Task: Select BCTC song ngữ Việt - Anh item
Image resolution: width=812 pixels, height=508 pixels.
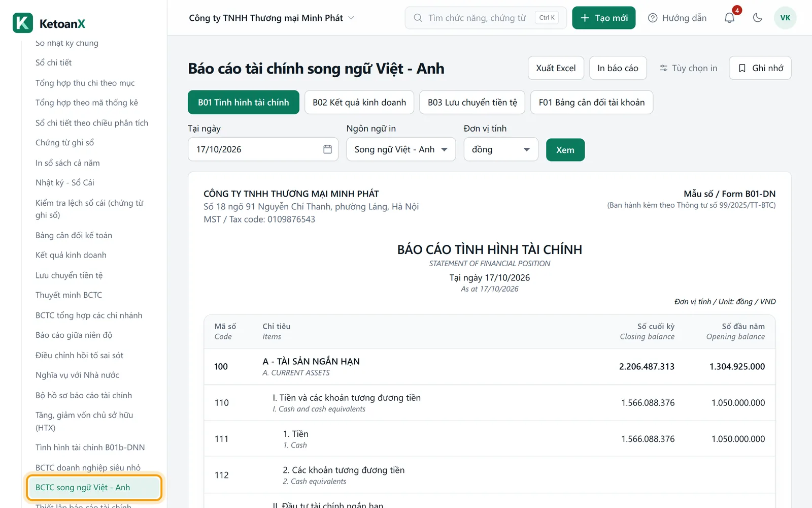Action: (94, 488)
